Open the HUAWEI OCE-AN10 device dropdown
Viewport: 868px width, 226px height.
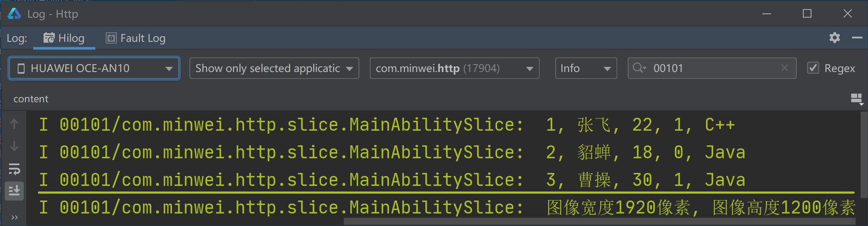94,68
